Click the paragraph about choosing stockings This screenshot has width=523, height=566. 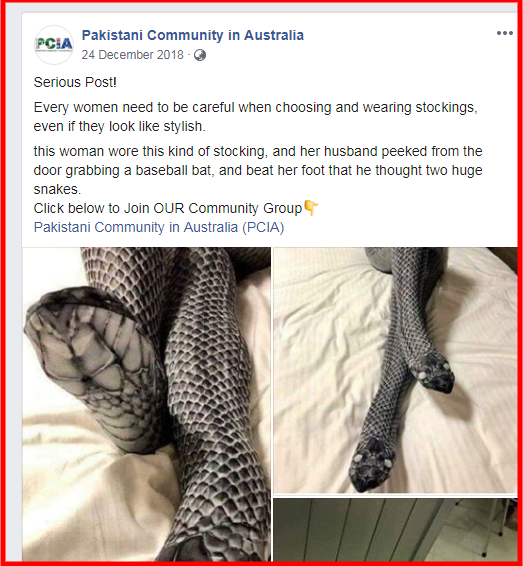(x=256, y=117)
